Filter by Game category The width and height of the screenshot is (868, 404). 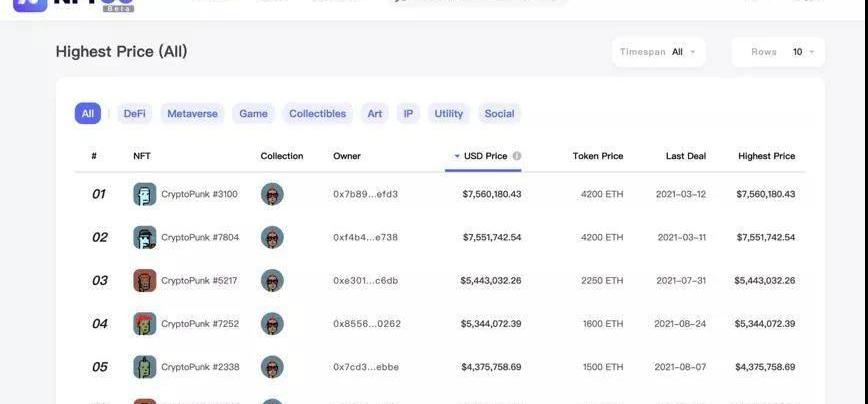(253, 114)
